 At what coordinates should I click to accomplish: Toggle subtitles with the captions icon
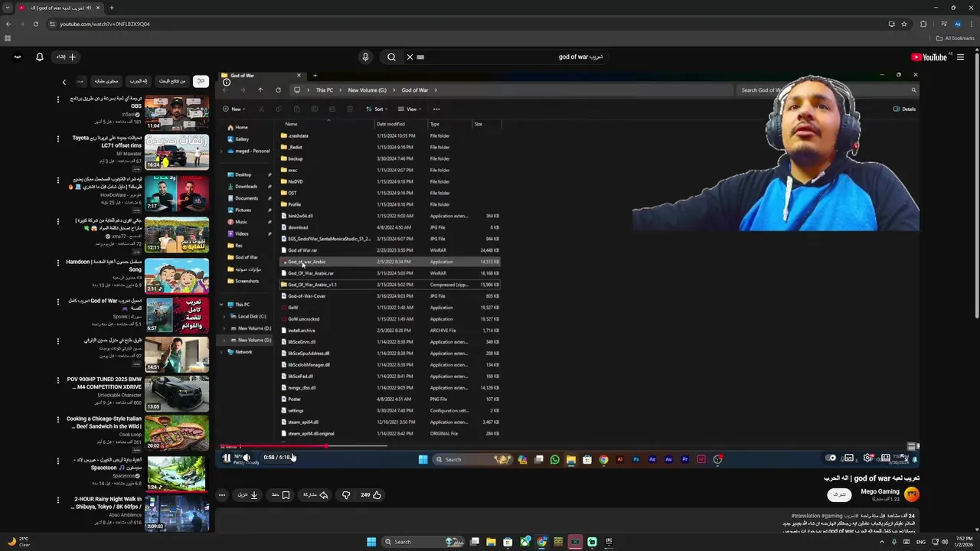pos(849,458)
